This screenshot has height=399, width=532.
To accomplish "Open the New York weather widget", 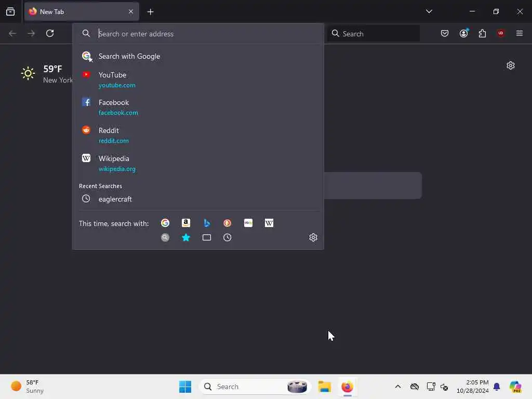I will pyautogui.click(x=46, y=74).
